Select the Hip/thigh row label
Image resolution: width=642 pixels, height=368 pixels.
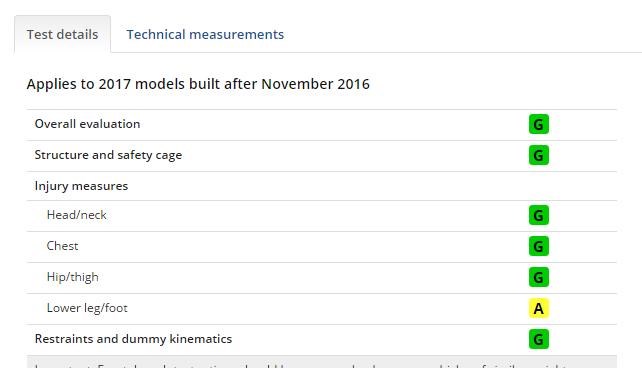72,277
